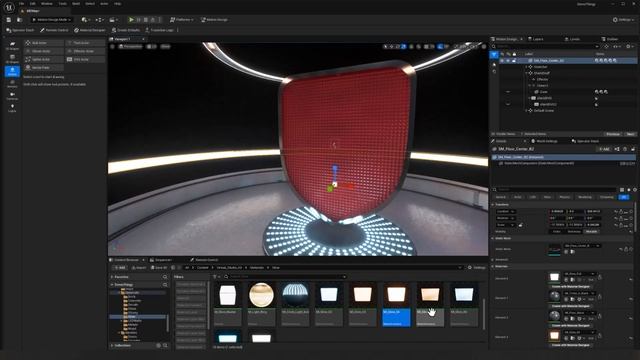The image size is (640, 360).
Task: Click viewport hamburger options icon
Action: (x=113, y=47)
